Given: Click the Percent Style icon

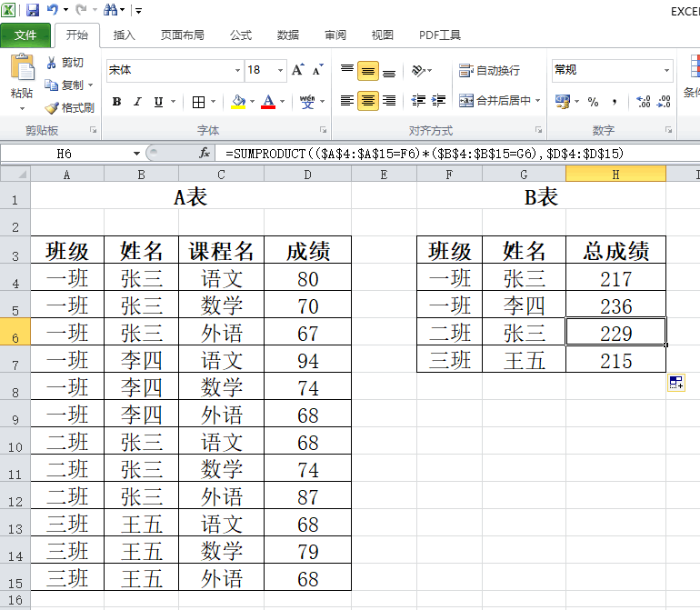Looking at the screenshot, I should [593, 102].
